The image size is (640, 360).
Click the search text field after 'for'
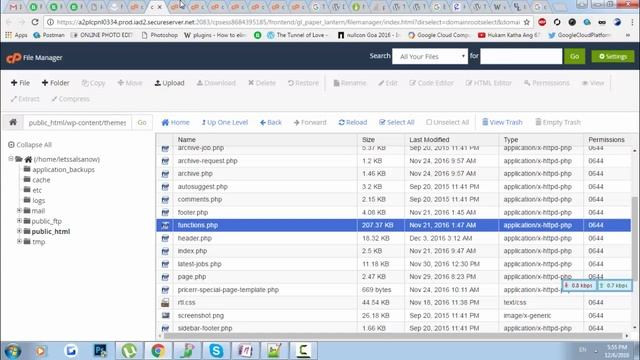coord(521,56)
